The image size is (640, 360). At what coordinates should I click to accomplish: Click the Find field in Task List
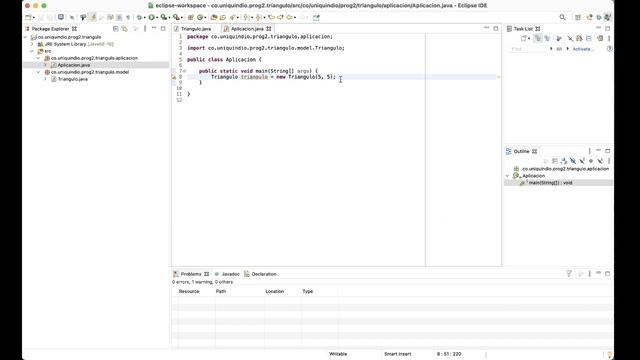point(528,49)
